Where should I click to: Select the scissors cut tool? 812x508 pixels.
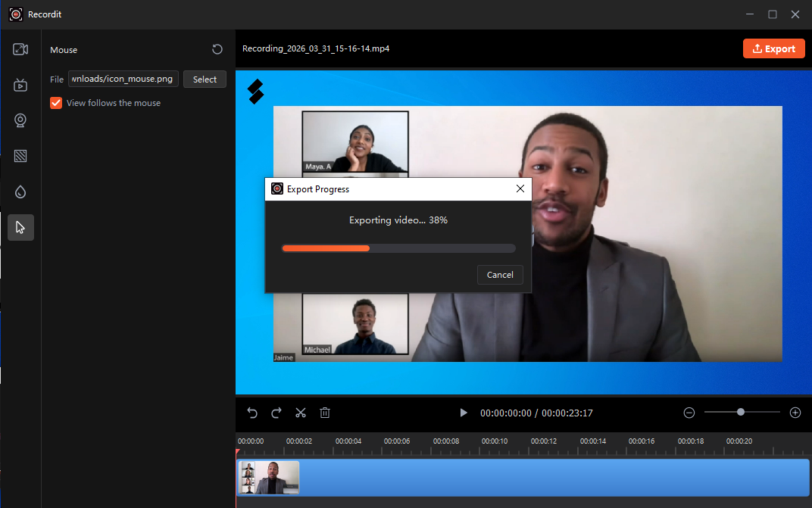pos(301,413)
